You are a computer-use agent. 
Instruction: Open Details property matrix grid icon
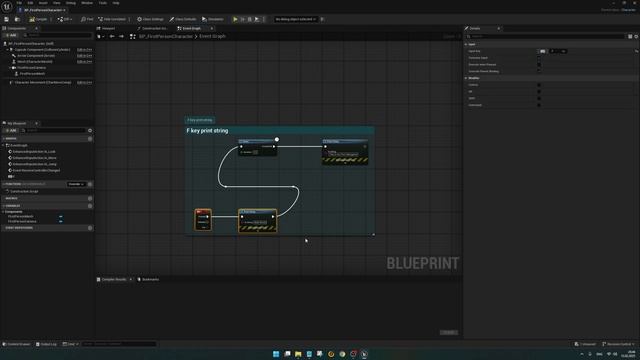[x=630, y=36]
